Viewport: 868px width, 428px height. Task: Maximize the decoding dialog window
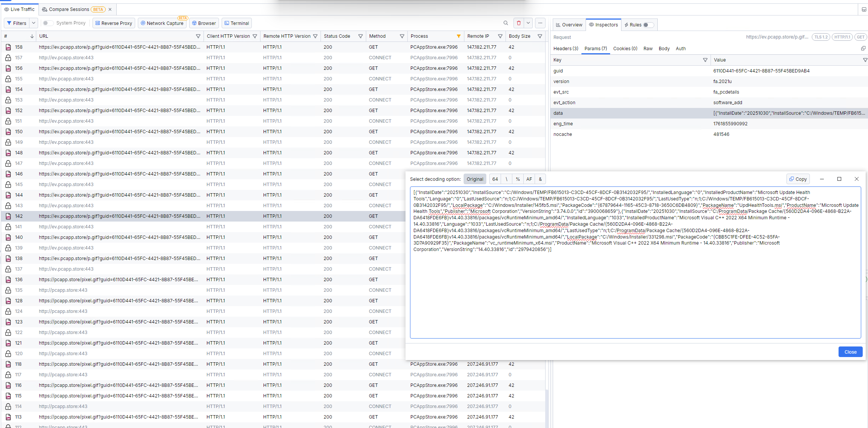(839, 179)
